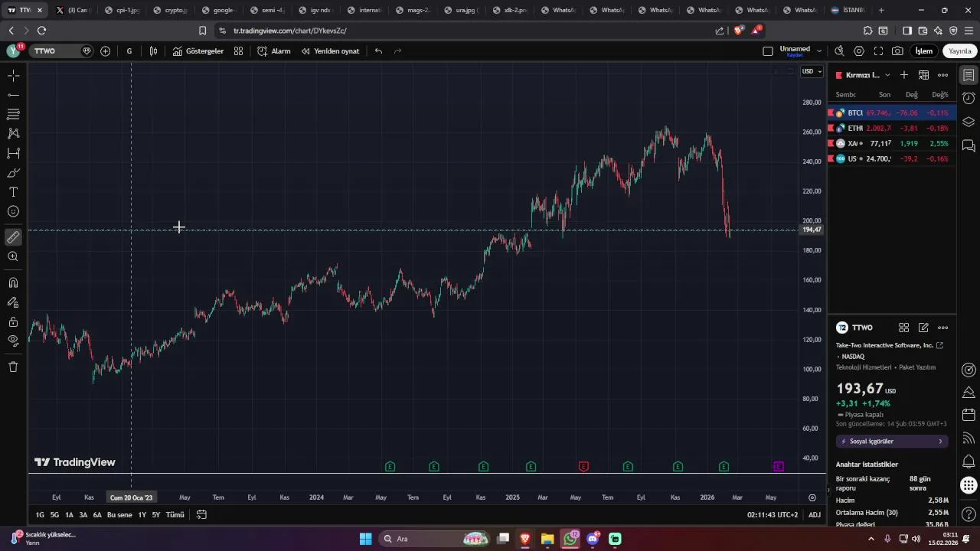Toggle the ADJ adjustment button
The height and width of the screenshot is (551, 980).
815,515
